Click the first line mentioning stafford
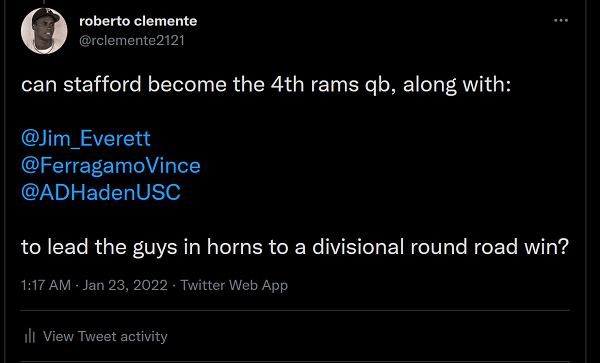This screenshot has height=363, width=600. pos(266,85)
